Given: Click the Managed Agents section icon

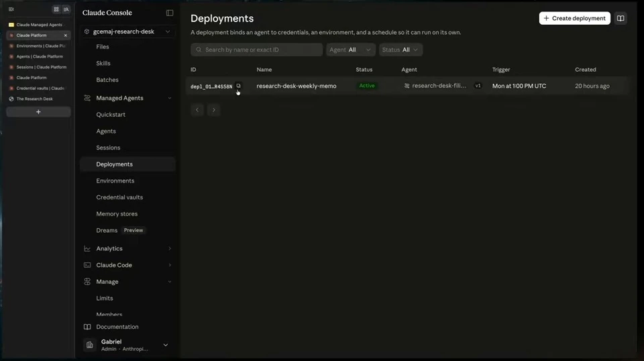Looking at the screenshot, I should click(x=87, y=98).
